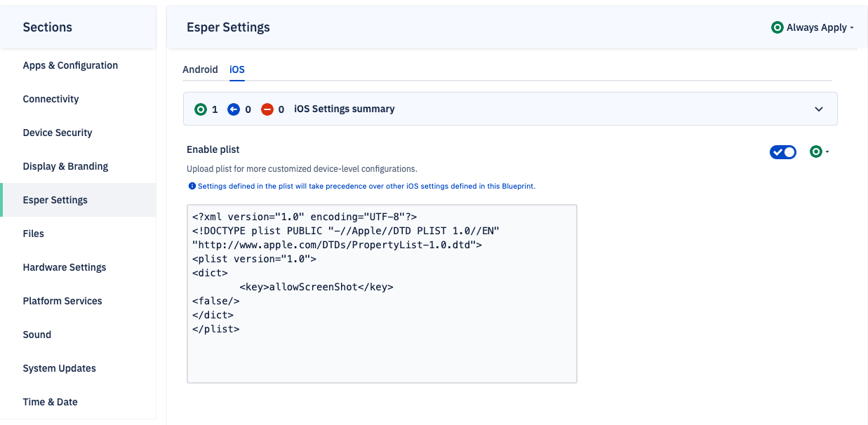Open Enable plist apply-mode dropdown
Viewport: 868px width, 425px height.
[819, 151]
